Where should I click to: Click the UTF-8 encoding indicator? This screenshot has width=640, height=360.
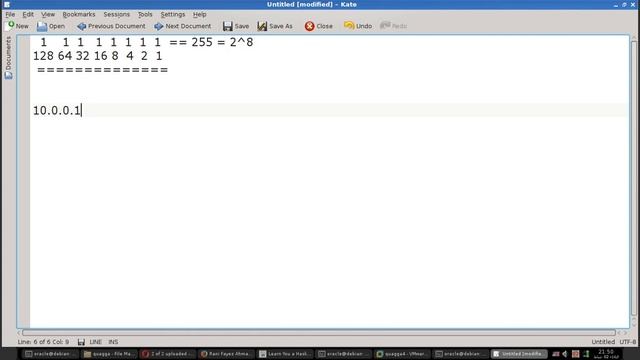point(628,342)
